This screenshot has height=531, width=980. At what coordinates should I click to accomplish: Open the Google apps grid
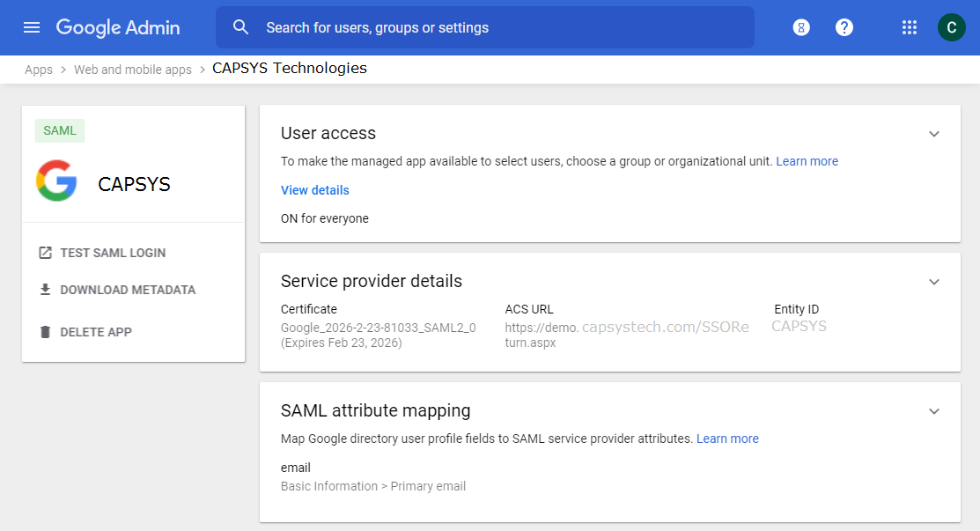click(910, 27)
